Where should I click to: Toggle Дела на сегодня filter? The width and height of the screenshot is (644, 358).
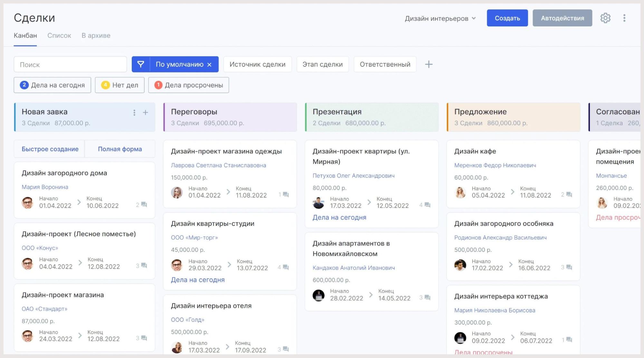(52, 85)
